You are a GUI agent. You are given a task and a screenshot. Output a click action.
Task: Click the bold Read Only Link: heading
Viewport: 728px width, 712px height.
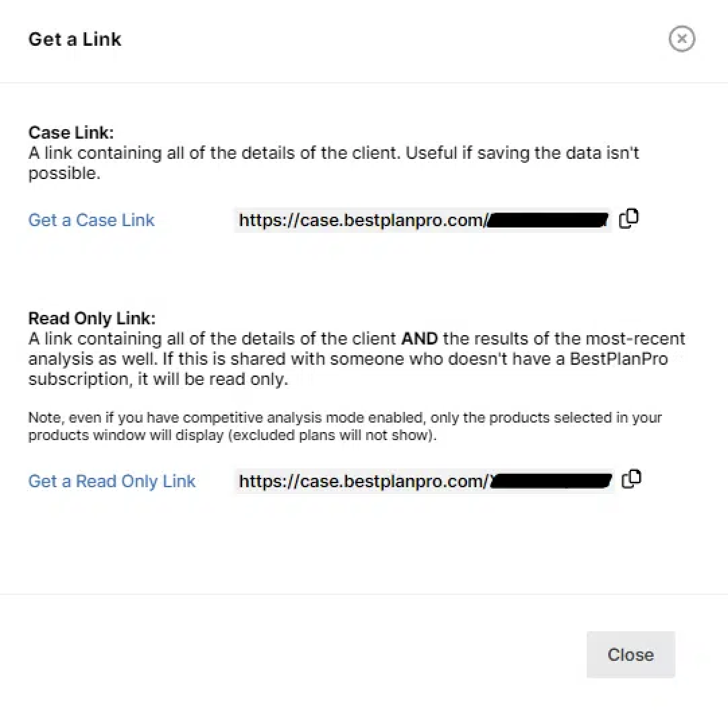pyautogui.click(x=92, y=318)
